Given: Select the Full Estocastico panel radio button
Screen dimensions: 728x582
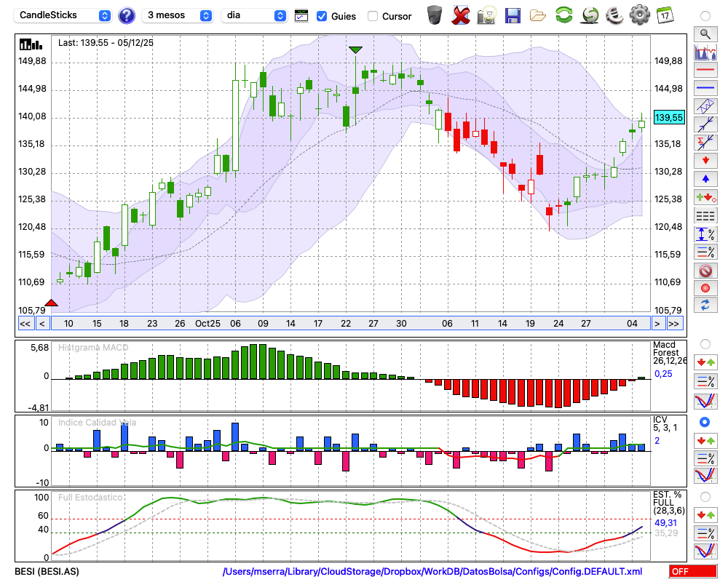Looking at the screenshot, I should pyautogui.click(x=705, y=497).
